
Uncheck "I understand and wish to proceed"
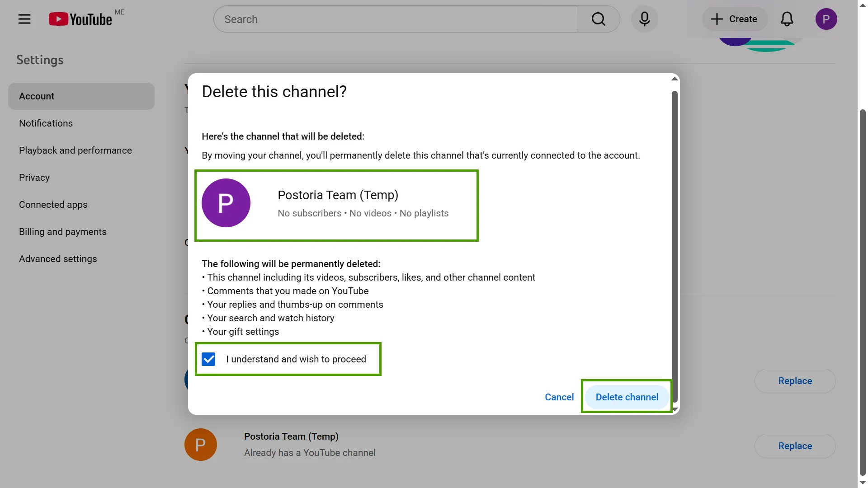pyautogui.click(x=208, y=359)
